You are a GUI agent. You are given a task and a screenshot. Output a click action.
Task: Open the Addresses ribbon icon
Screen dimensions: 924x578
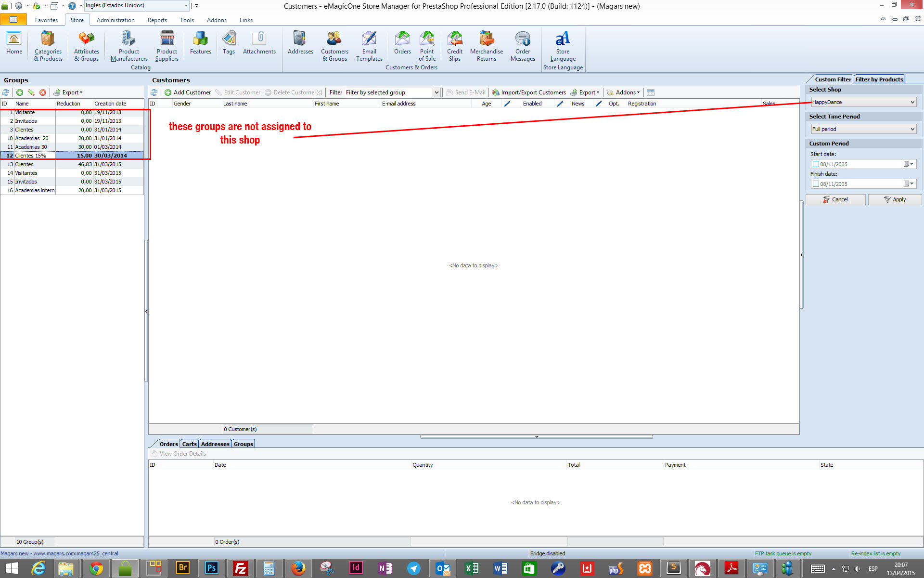[300, 43]
